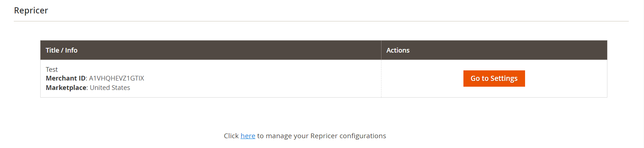
Task: Click the bold Marketplace label
Action: pyautogui.click(x=66, y=88)
